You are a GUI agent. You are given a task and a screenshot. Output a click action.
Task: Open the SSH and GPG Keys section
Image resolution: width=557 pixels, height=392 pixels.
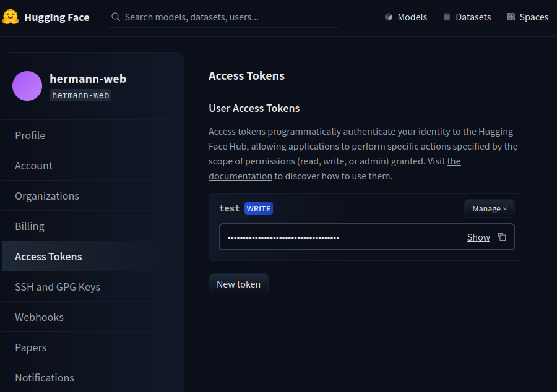(x=57, y=286)
